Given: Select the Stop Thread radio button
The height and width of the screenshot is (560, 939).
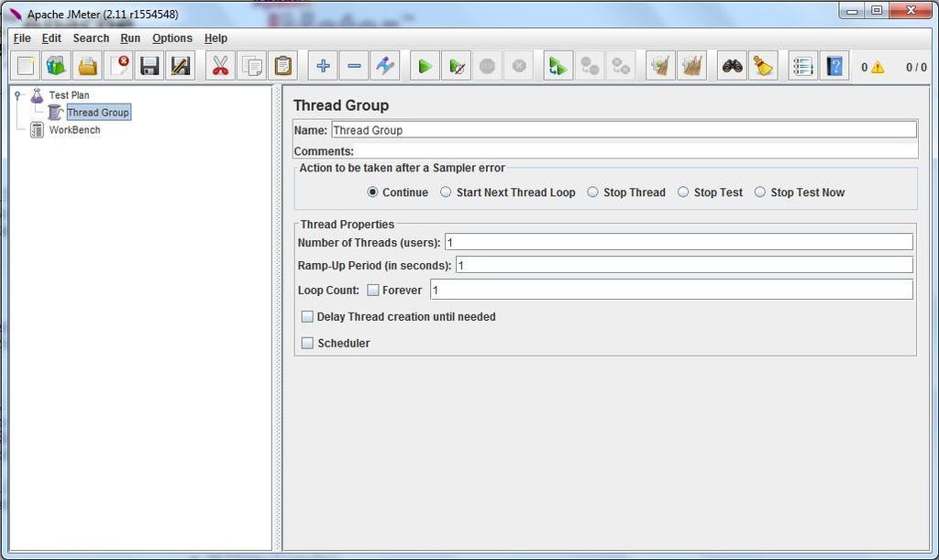Looking at the screenshot, I should [592, 192].
